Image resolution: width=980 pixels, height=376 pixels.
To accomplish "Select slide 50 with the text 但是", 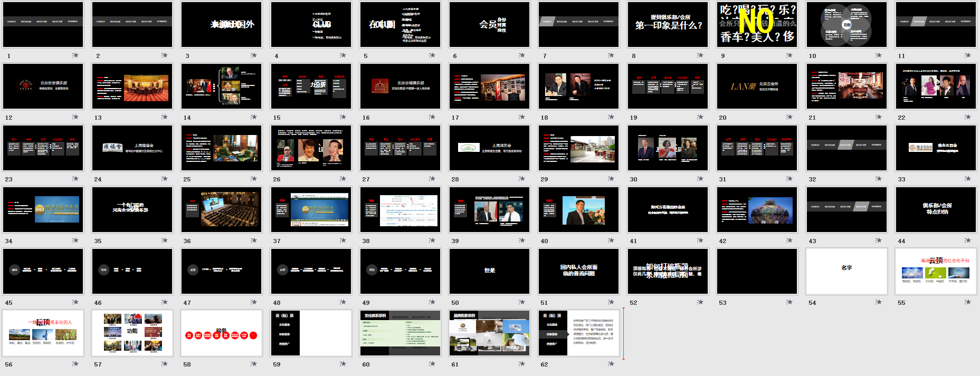I will [x=489, y=271].
